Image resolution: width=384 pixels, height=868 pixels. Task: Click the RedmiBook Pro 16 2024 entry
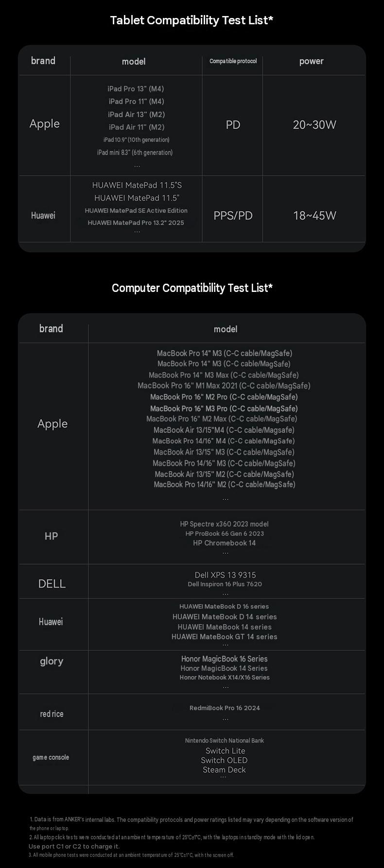(225, 708)
